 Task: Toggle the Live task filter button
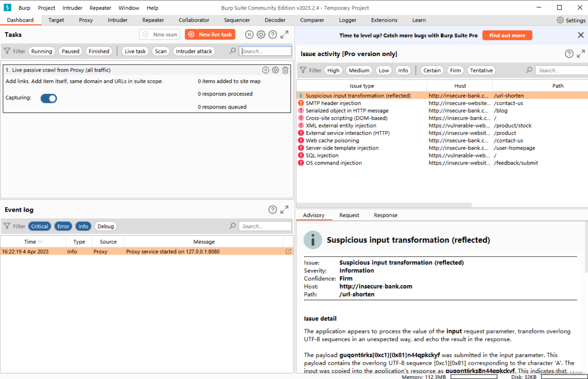tap(135, 51)
